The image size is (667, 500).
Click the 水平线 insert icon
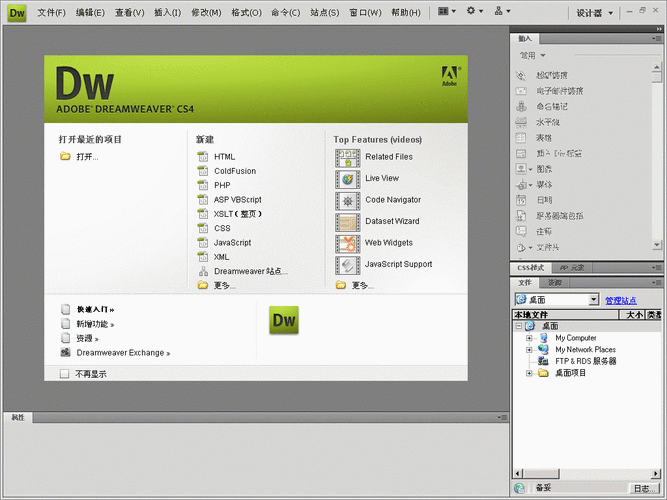pos(520,122)
